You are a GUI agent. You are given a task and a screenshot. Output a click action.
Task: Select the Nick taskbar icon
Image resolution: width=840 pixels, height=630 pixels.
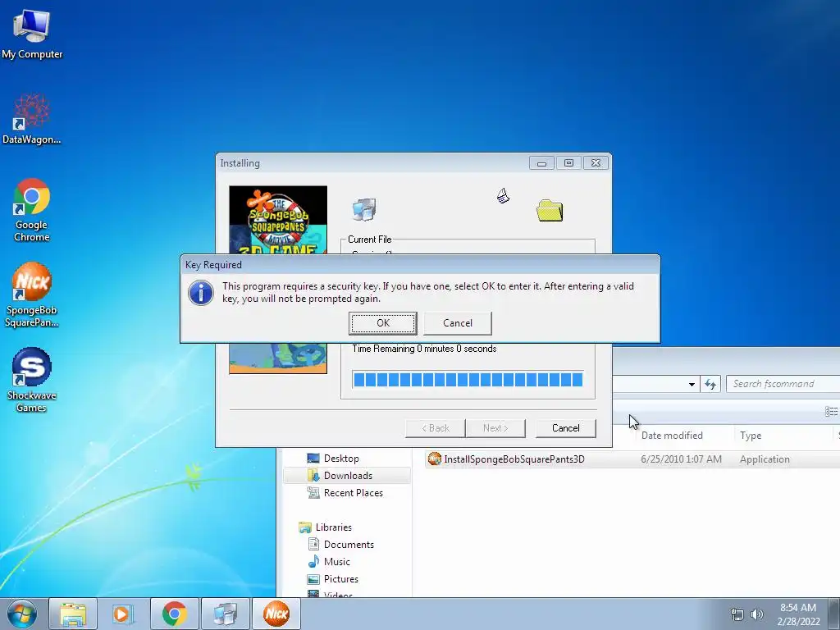[276, 614]
